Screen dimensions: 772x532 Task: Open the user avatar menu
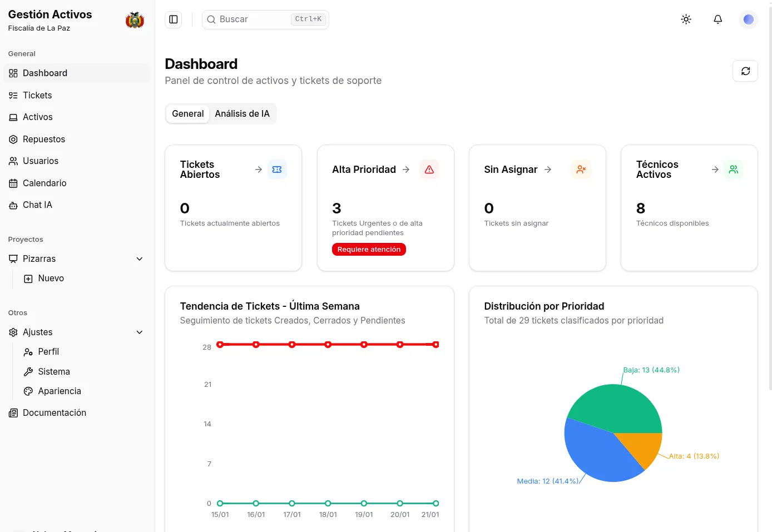[748, 19]
